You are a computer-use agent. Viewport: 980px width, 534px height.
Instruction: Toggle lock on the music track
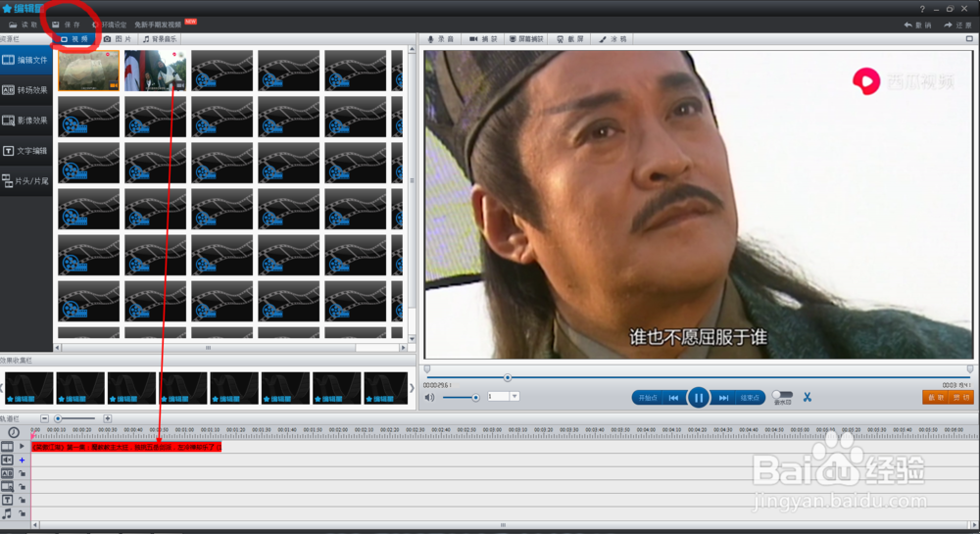(22, 513)
